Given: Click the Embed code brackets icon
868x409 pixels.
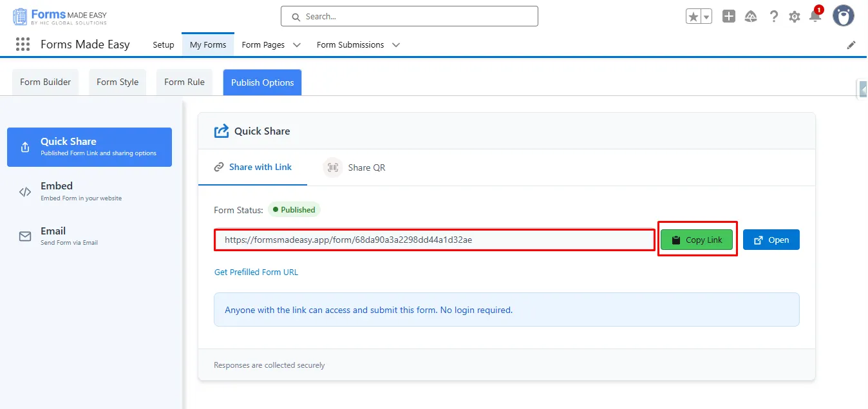Looking at the screenshot, I should point(25,191).
